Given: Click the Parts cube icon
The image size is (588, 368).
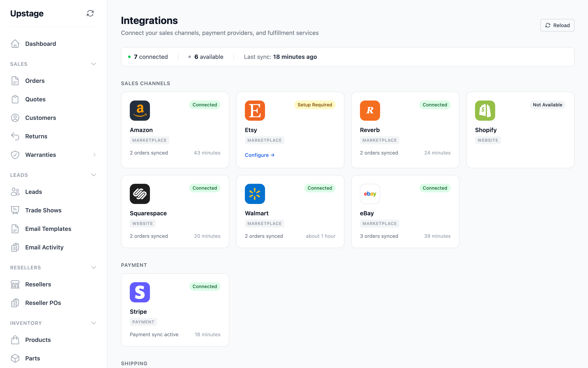Looking at the screenshot, I should click(15, 358).
